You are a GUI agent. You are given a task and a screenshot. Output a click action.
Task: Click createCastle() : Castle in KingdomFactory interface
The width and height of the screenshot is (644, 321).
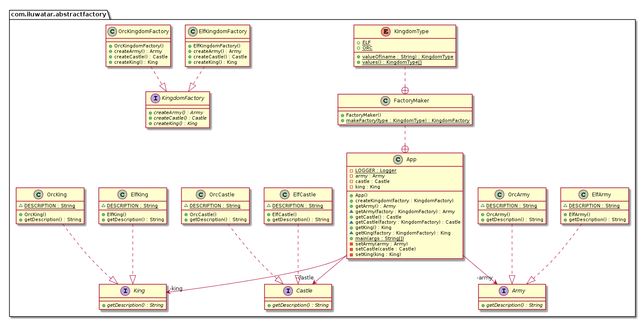180,118
